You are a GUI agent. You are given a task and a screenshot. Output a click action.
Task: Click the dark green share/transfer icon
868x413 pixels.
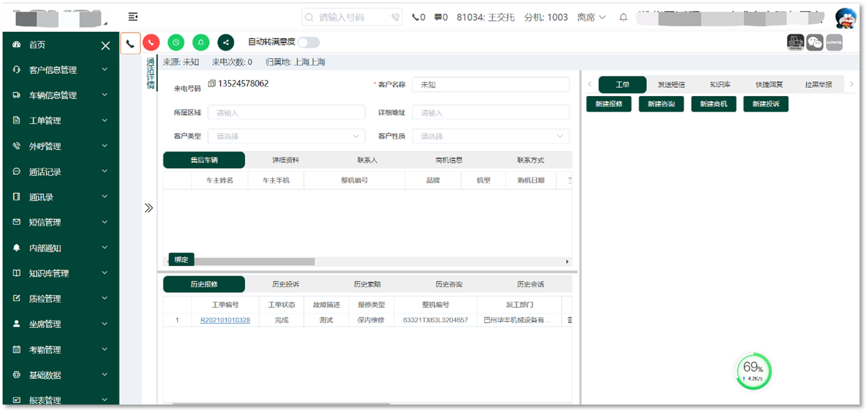point(225,43)
